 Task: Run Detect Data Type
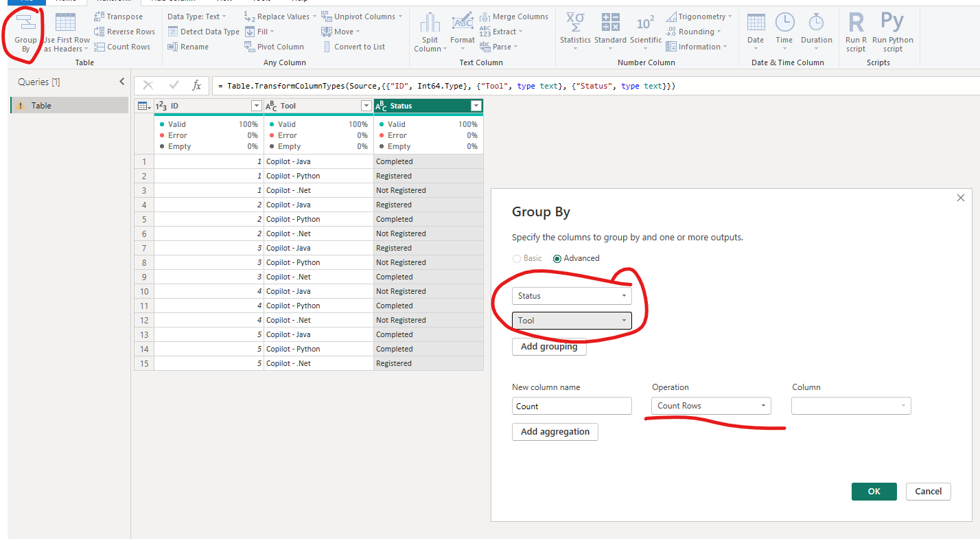(203, 32)
